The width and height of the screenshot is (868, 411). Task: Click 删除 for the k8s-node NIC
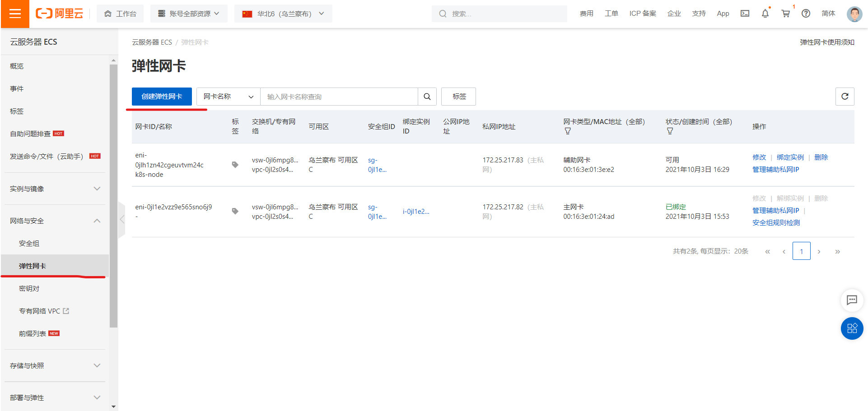(x=821, y=157)
